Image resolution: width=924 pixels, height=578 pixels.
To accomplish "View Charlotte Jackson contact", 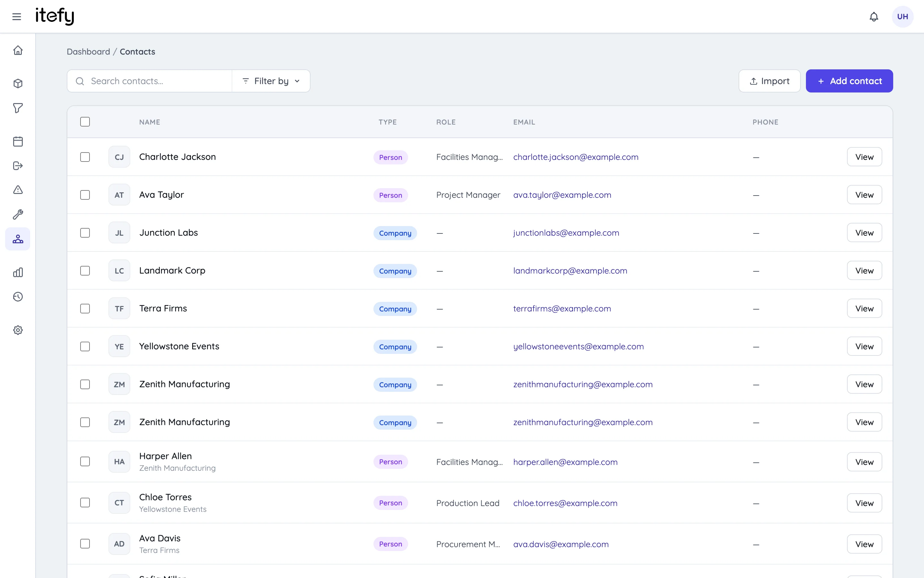I will 864,157.
